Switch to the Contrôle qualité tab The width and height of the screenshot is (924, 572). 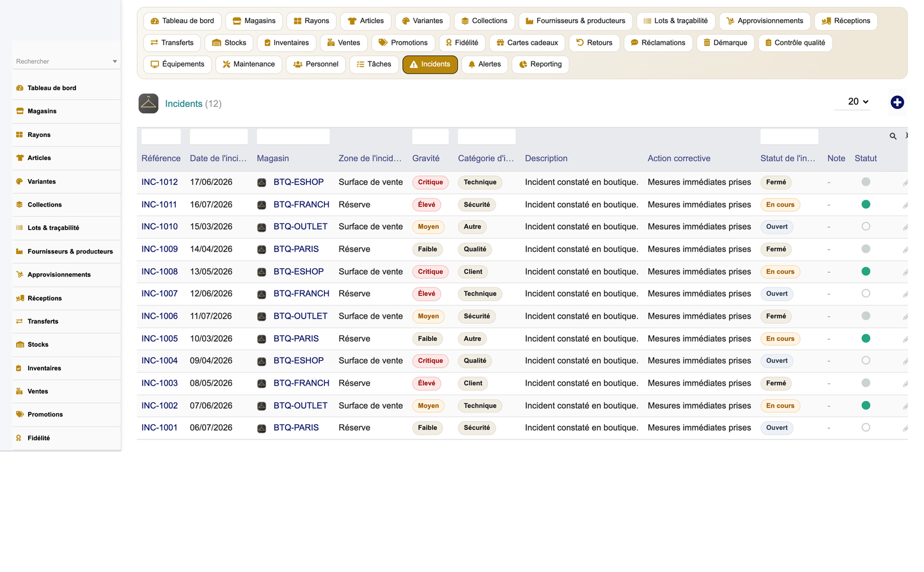795,43
